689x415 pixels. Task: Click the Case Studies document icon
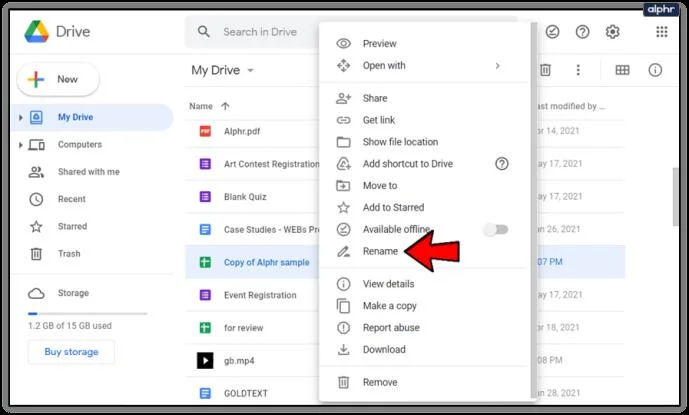tap(205, 229)
